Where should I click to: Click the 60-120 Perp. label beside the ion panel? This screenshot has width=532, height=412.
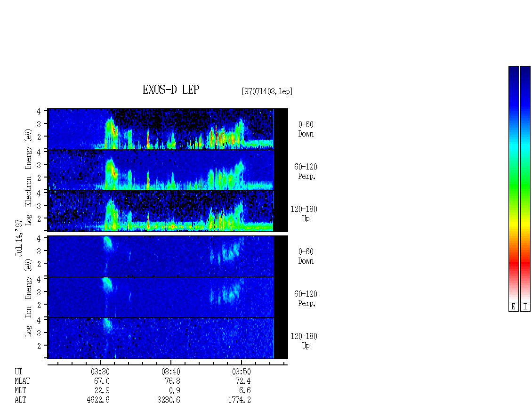pos(306,299)
